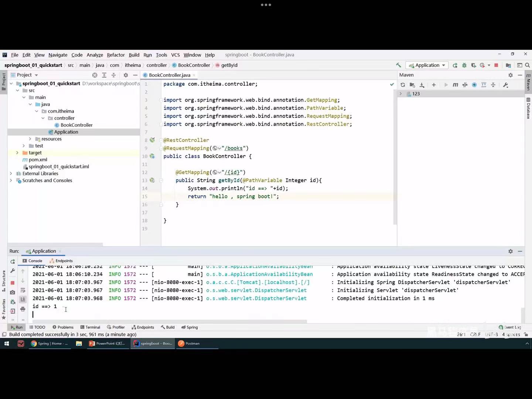Toggle Maven skip tests mode
This screenshot has width=532, height=399.
(x=474, y=85)
